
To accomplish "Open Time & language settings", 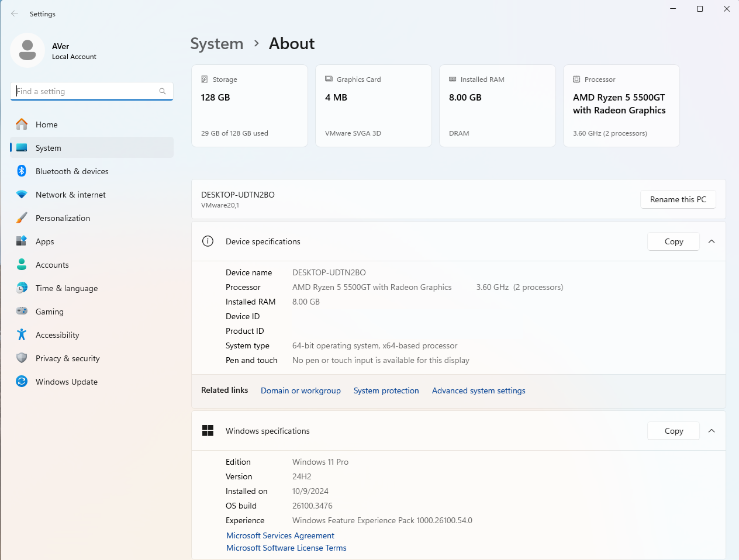I will pos(92,288).
